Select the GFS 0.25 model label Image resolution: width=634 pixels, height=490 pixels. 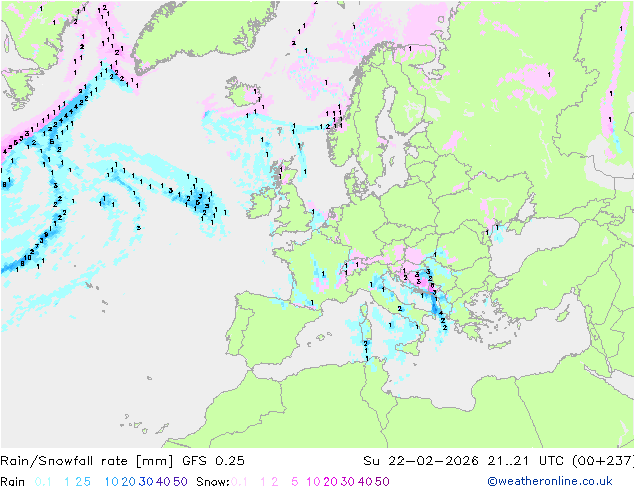click(213, 460)
